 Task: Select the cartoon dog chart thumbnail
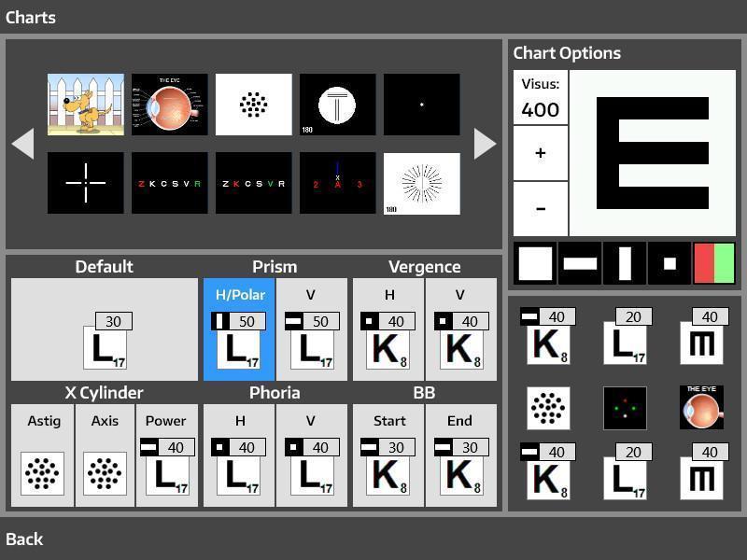point(86,105)
